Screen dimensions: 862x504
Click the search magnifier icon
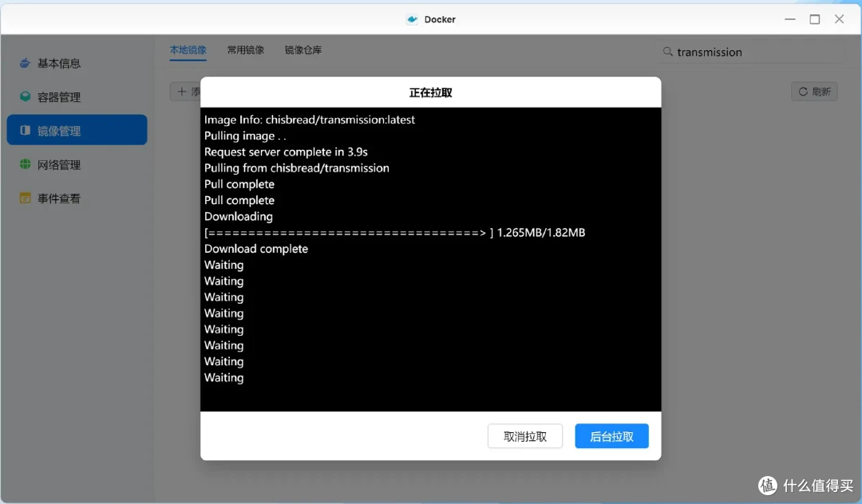[667, 52]
